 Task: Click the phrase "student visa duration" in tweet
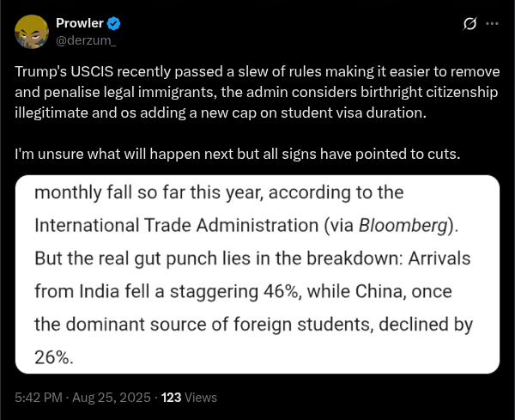click(x=353, y=113)
